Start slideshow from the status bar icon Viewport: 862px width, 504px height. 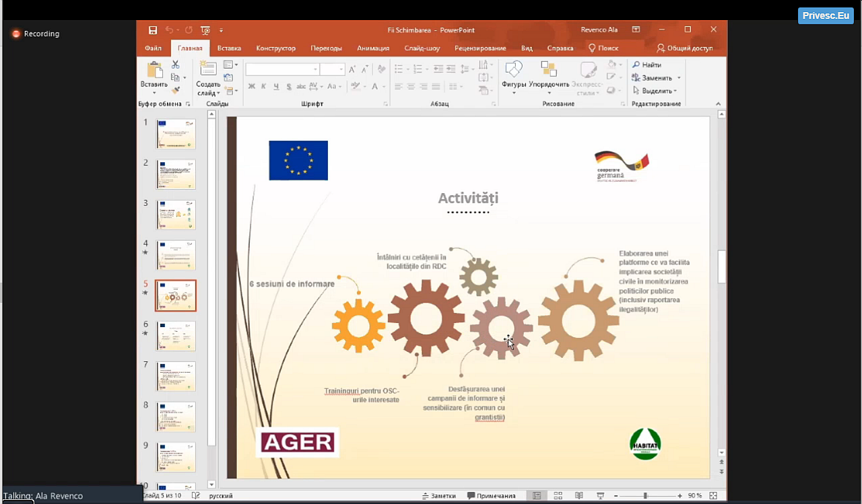point(600,496)
